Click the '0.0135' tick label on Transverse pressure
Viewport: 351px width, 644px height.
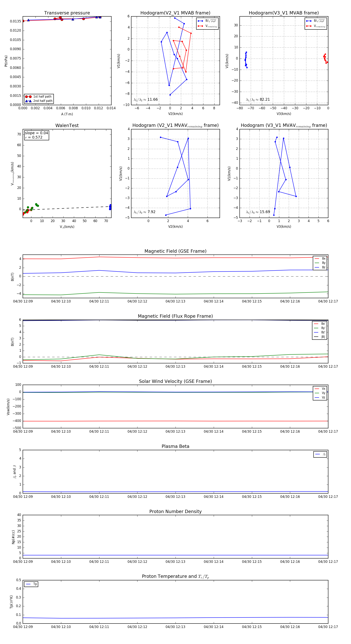(x=15, y=21)
